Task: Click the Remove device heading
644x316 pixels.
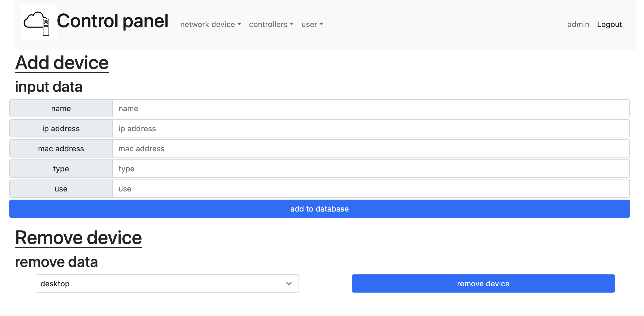Action: coord(79,238)
